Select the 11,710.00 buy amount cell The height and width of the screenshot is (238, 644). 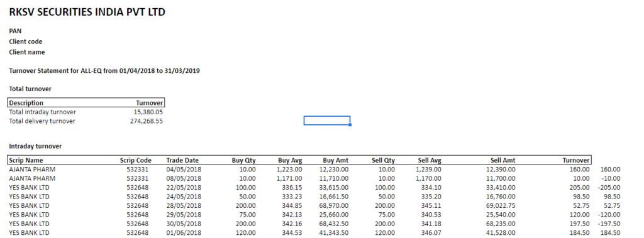point(334,178)
